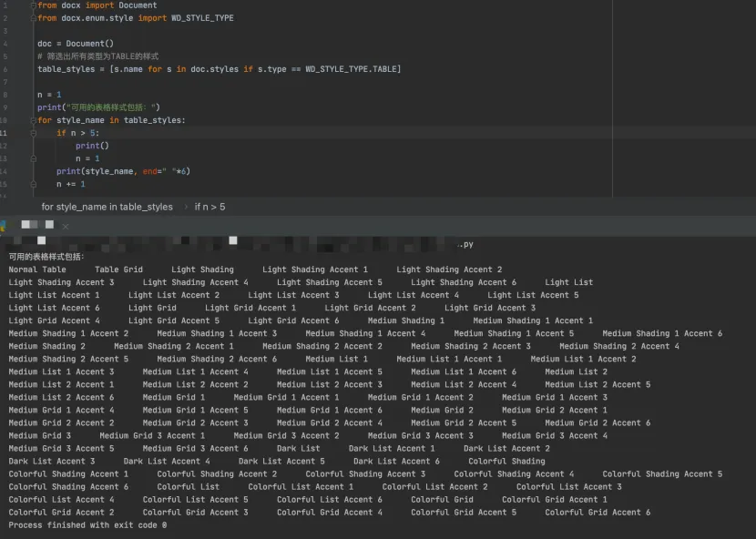Click 'print(style_name, end=" "*6)' line
Viewport: 756px width, 539px height.
click(x=123, y=172)
